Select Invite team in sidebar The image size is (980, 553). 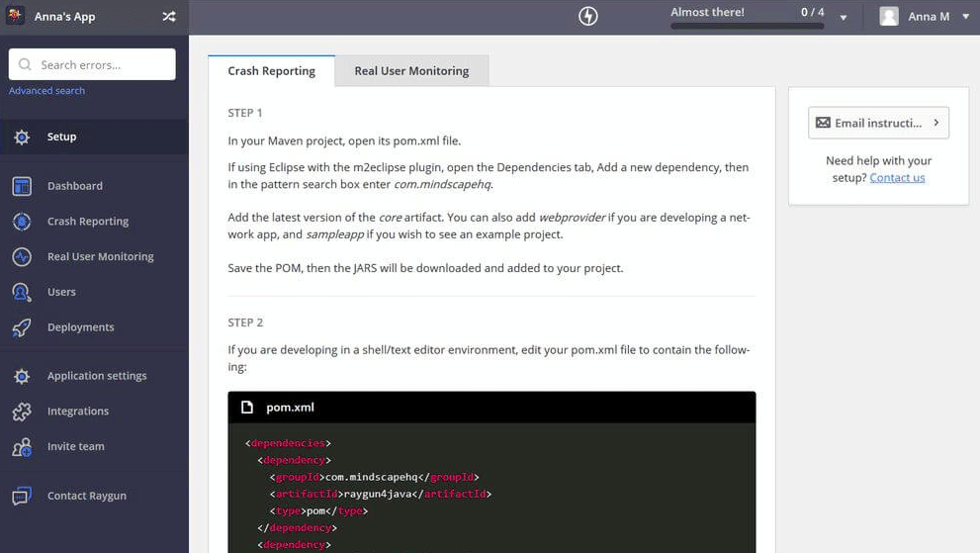94,447
